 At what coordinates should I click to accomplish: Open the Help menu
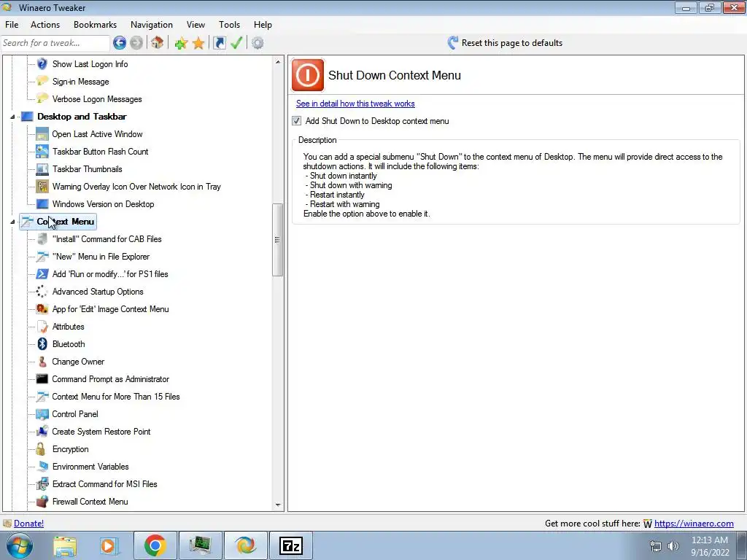point(263,25)
